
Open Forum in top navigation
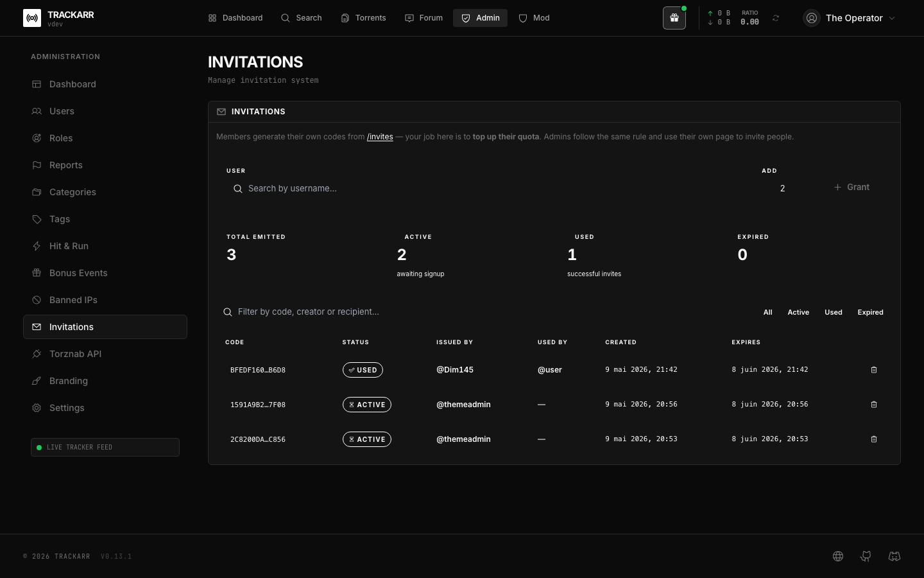pos(424,18)
